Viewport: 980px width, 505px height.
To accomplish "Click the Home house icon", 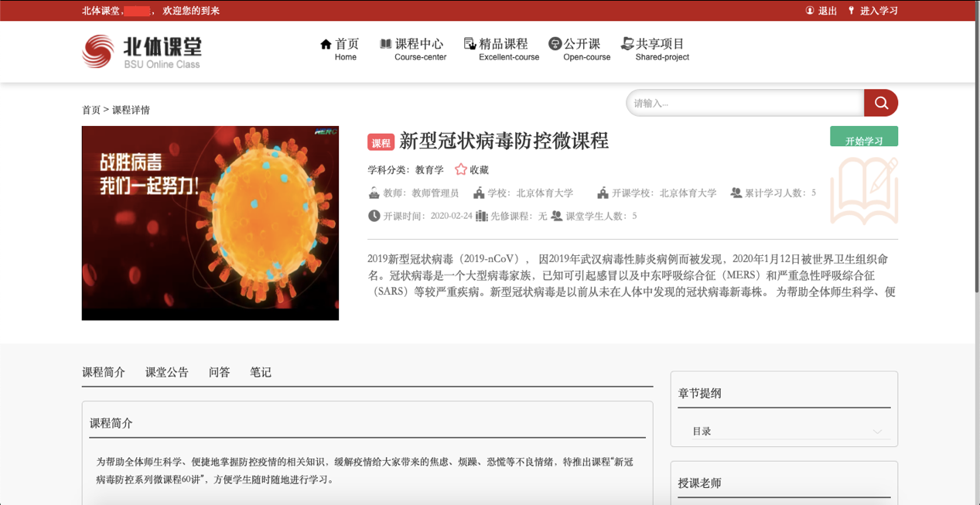I will pyautogui.click(x=326, y=44).
